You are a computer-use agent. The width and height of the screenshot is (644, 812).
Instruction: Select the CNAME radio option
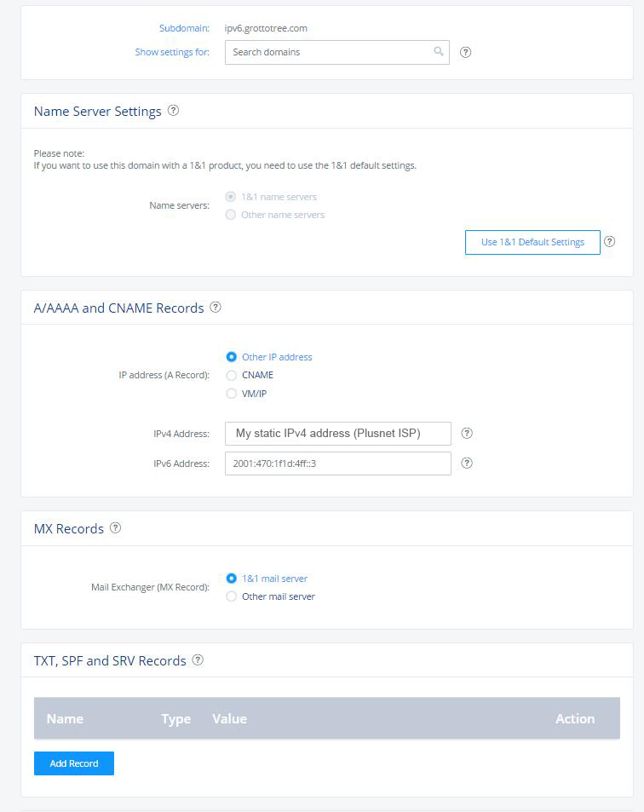pos(232,376)
